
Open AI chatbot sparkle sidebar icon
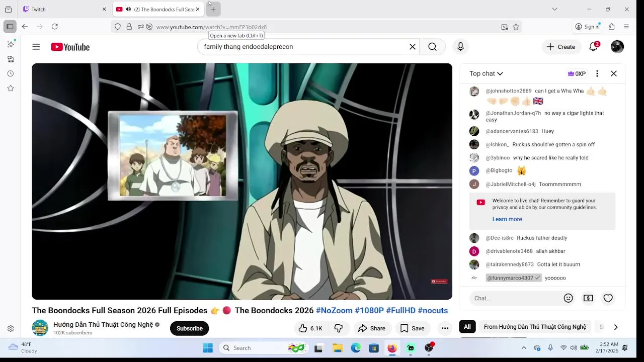pyautogui.click(x=11, y=44)
